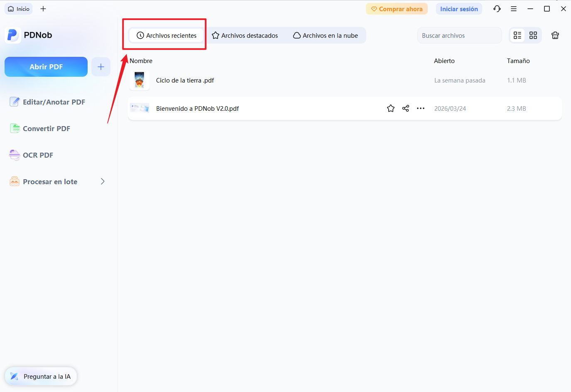Open the customer support headset icon
Image resolution: width=571 pixels, height=392 pixels.
tap(497, 9)
